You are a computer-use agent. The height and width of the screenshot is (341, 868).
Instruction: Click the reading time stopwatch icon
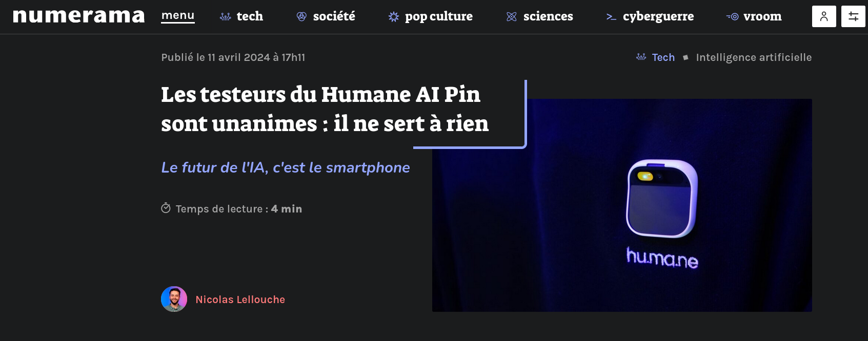[166, 208]
